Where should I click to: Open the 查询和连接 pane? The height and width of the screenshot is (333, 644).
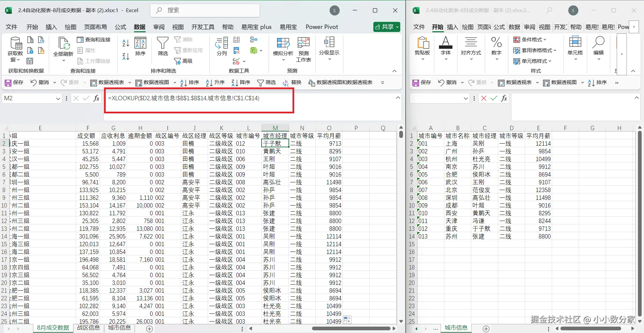[94, 40]
